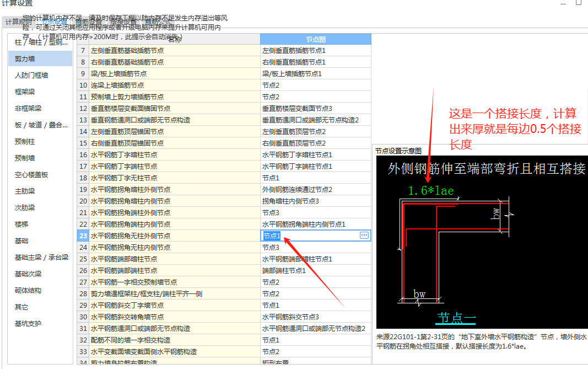Screen dimensions: 588x369
Task: Select row 11 预制墙上剪力墙插筋节点
Action: (x=174, y=97)
